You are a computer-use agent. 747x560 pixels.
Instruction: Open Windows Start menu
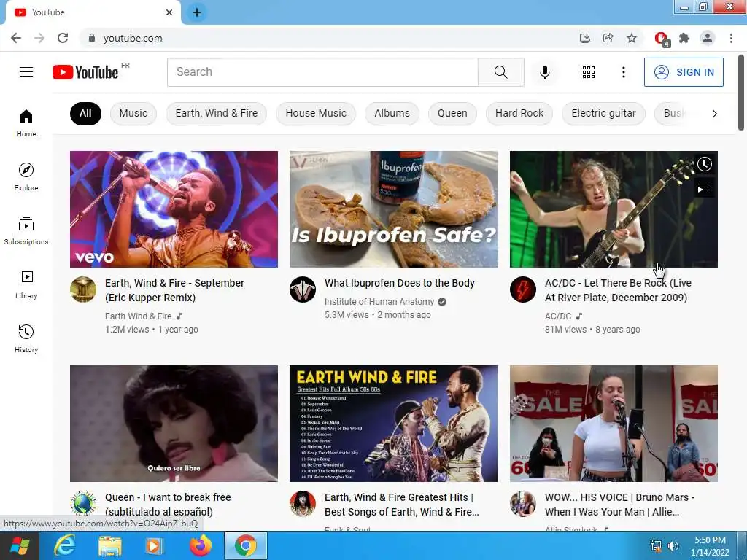tap(19, 545)
